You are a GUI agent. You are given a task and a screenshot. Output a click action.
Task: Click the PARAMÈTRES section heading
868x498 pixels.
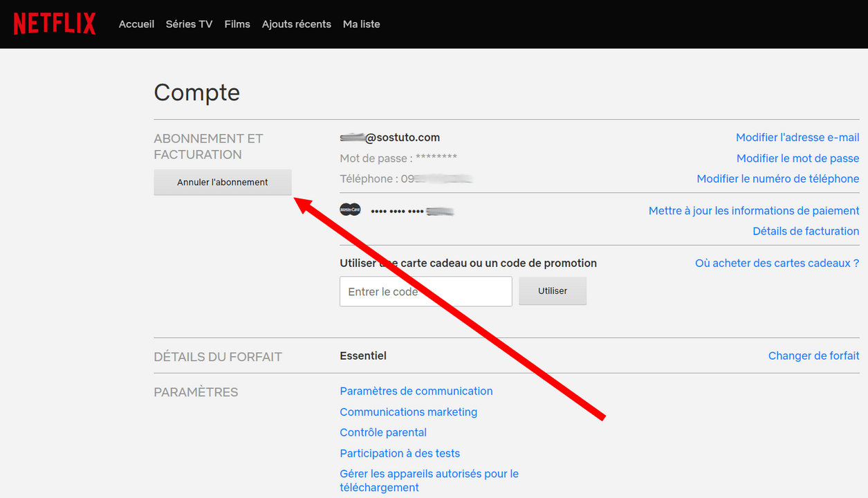click(x=196, y=393)
